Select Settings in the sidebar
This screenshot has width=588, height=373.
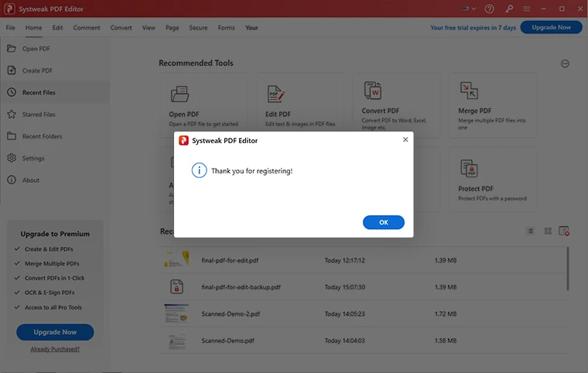(x=55, y=158)
